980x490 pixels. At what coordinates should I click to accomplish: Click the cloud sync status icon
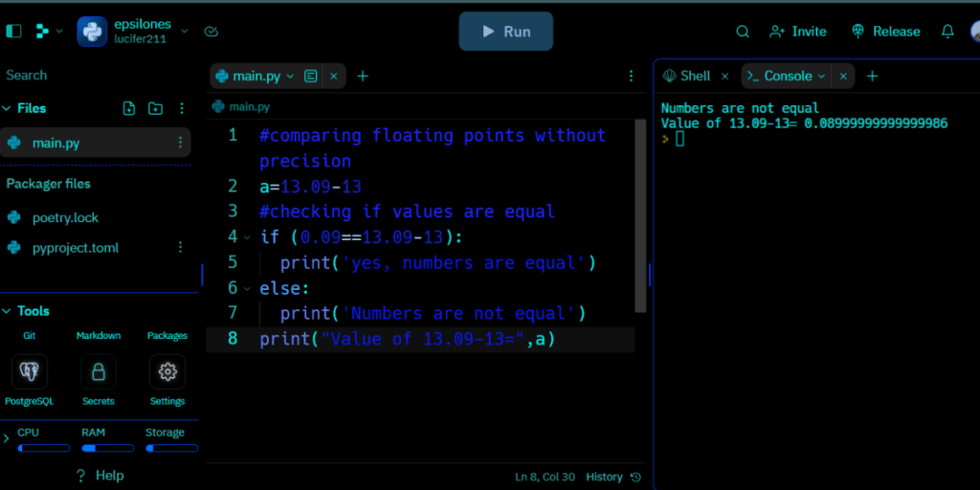[x=212, y=32]
